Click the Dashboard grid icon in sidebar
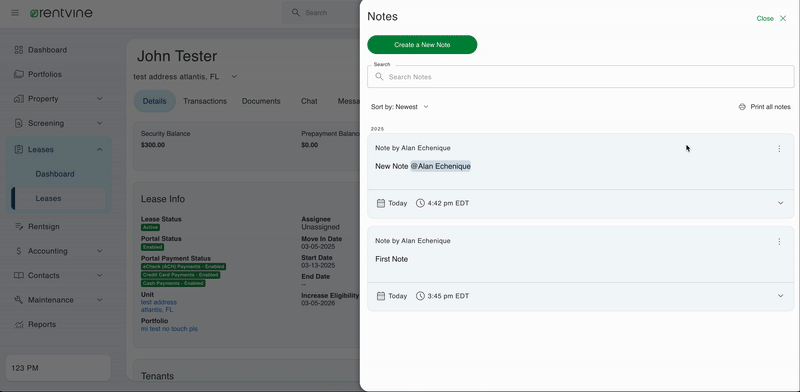800x392 pixels. [x=19, y=50]
